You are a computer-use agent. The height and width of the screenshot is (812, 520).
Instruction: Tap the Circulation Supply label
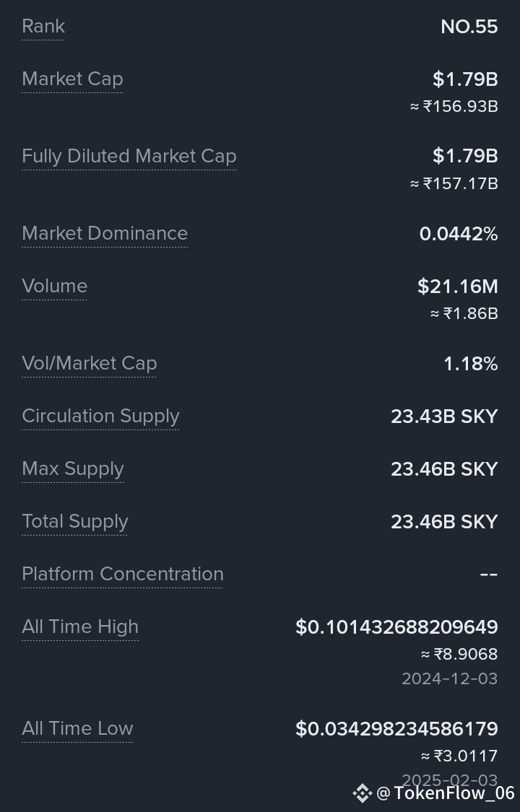100,416
